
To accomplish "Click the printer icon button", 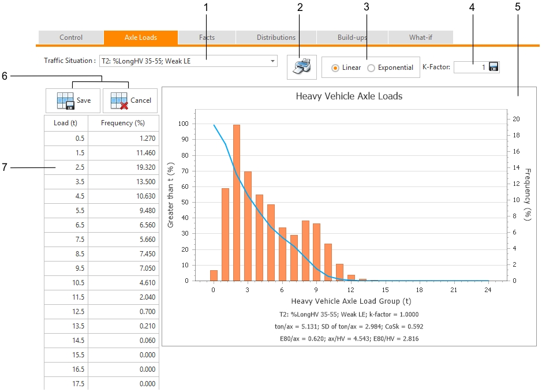I will coord(301,67).
